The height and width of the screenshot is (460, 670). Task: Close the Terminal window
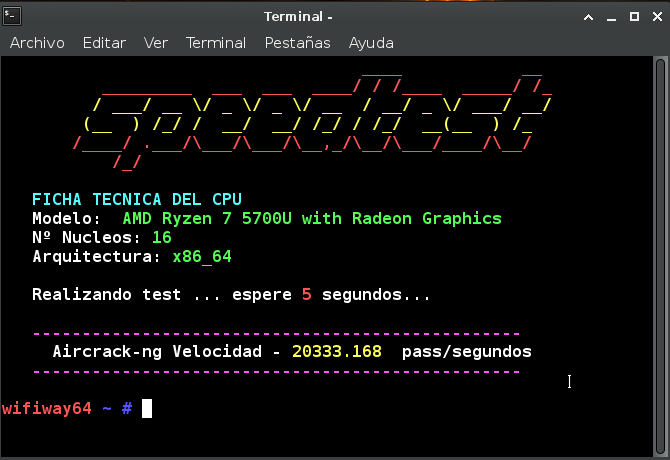click(x=657, y=17)
